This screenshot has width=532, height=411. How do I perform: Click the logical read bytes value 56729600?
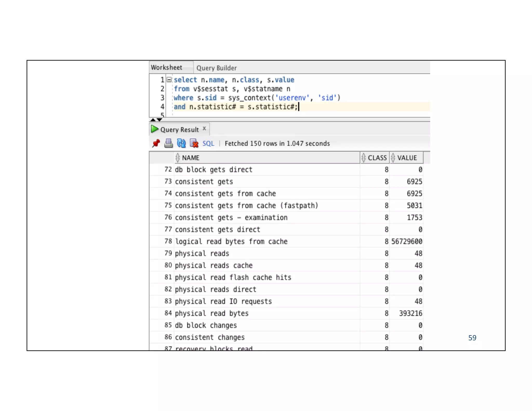(407, 241)
